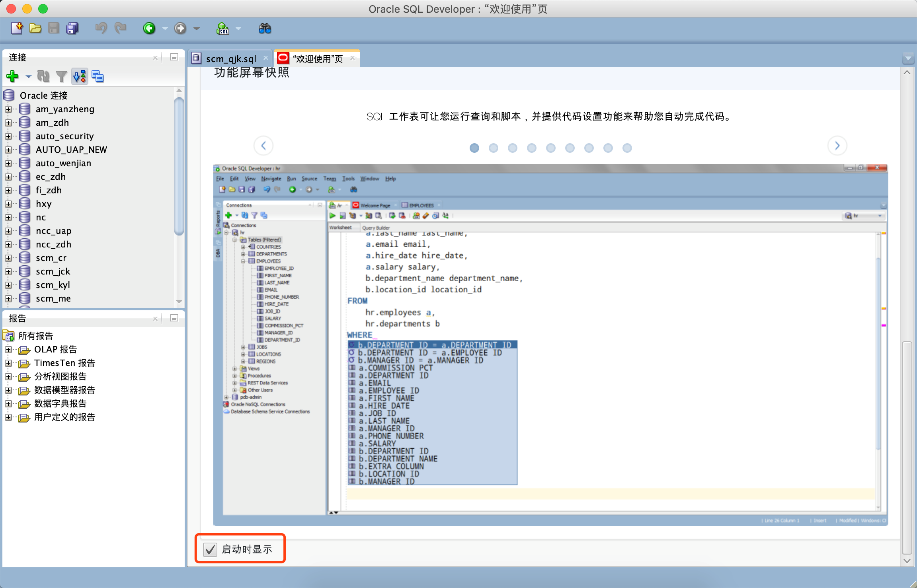
Task: Navigate back with the green arrow
Action: coord(149,29)
